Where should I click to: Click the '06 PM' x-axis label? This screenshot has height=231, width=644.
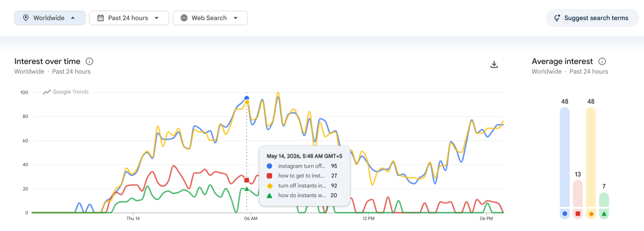tap(486, 219)
